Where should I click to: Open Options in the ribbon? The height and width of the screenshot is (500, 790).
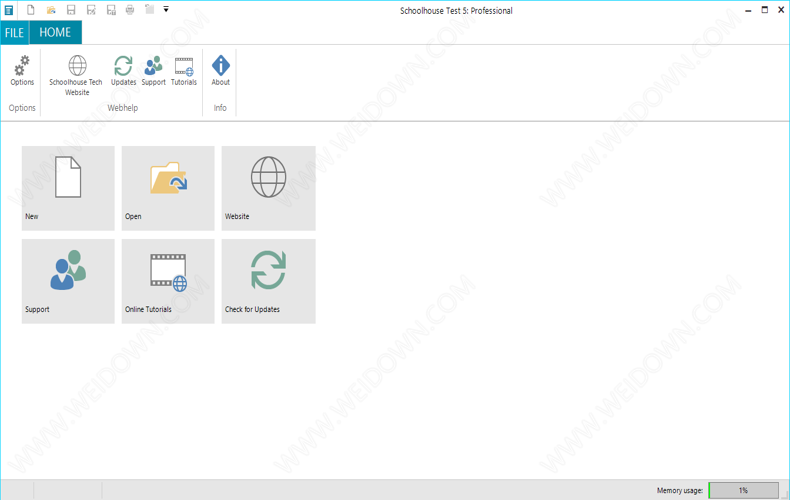pos(22,70)
